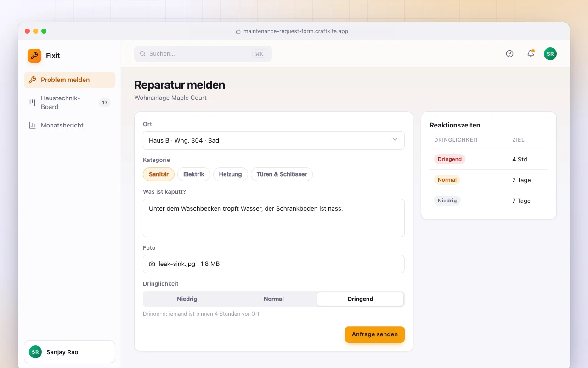This screenshot has height=368, width=588.
Task: Choose Elektrik category chip
Action: tap(194, 174)
